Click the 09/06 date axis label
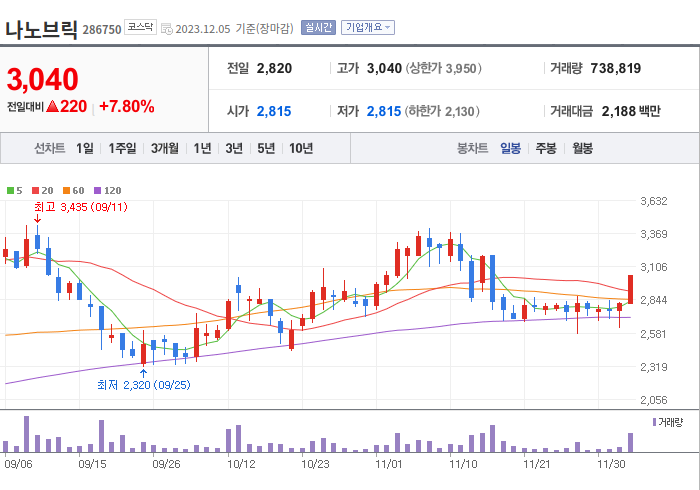 coord(18,464)
